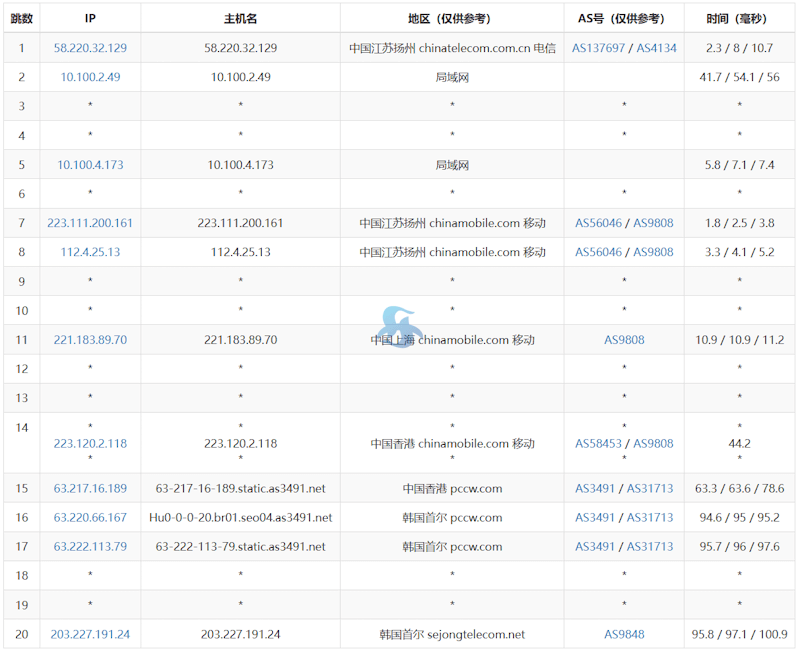Viewport: 800px width, 653px height.
Task: Select time value 5.8 / 7.1 / 7.4
Action: [739, 165]
